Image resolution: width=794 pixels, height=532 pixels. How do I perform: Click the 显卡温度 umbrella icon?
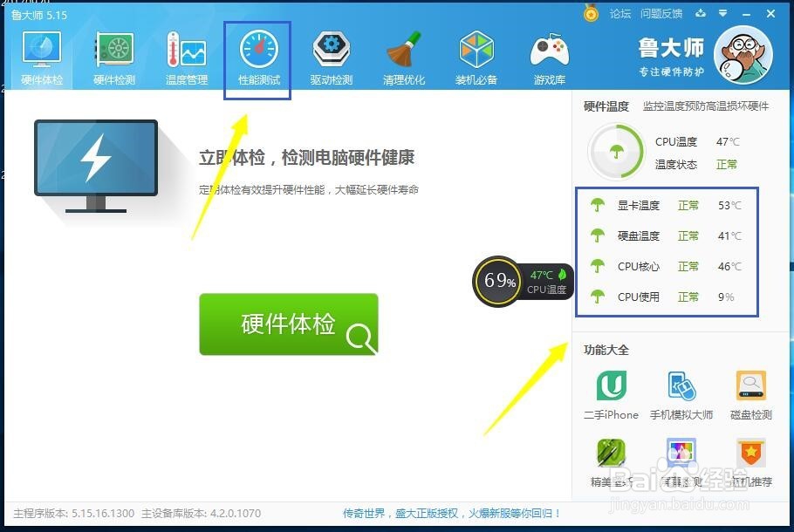click(x=598, y=205)
